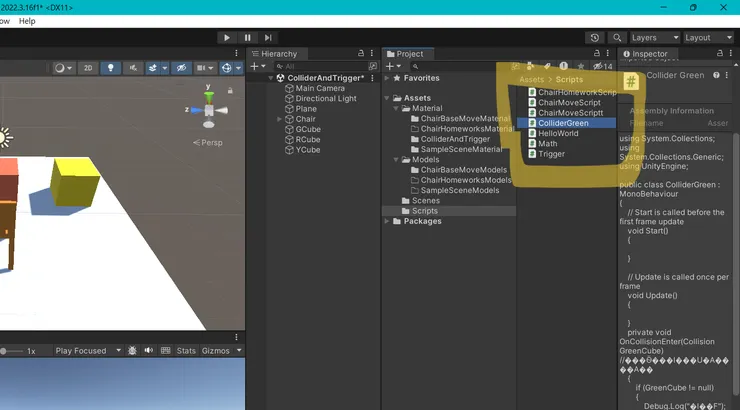Open the Help menu

(27, 21)
